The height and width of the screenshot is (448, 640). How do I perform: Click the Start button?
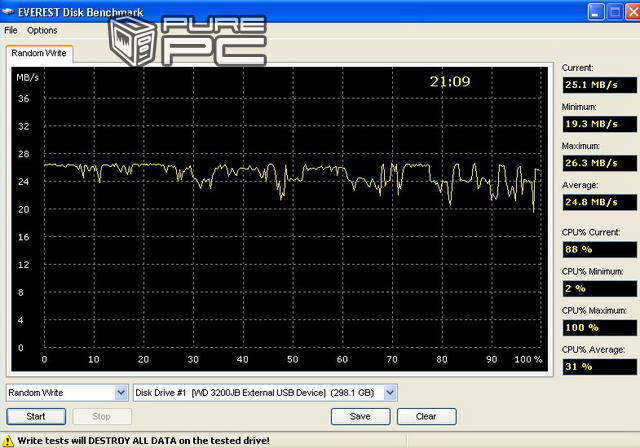click(36, 416)
